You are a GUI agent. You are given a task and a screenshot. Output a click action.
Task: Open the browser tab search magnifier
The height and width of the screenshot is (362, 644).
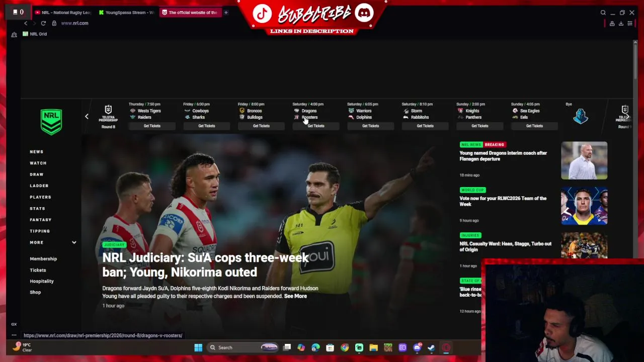pyautogui.click(x=603, y=13)
